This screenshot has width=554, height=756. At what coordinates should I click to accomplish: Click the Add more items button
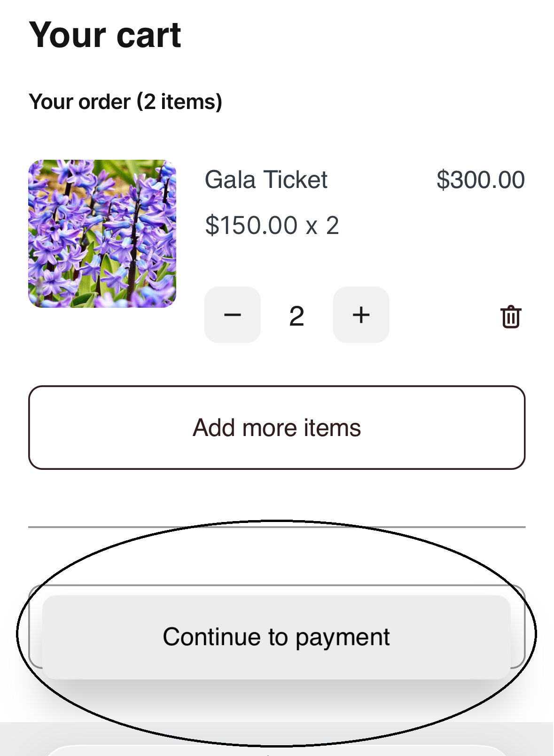pyautogui.click(x=277, y=428)
